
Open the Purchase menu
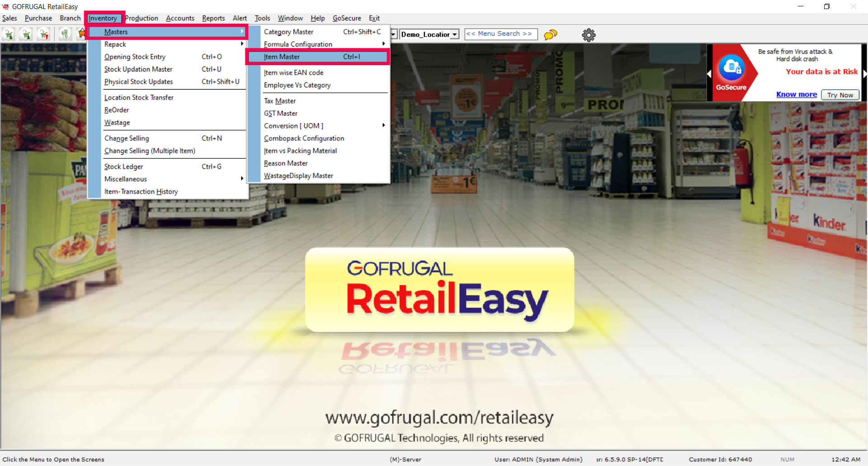(x=38, y=18)
